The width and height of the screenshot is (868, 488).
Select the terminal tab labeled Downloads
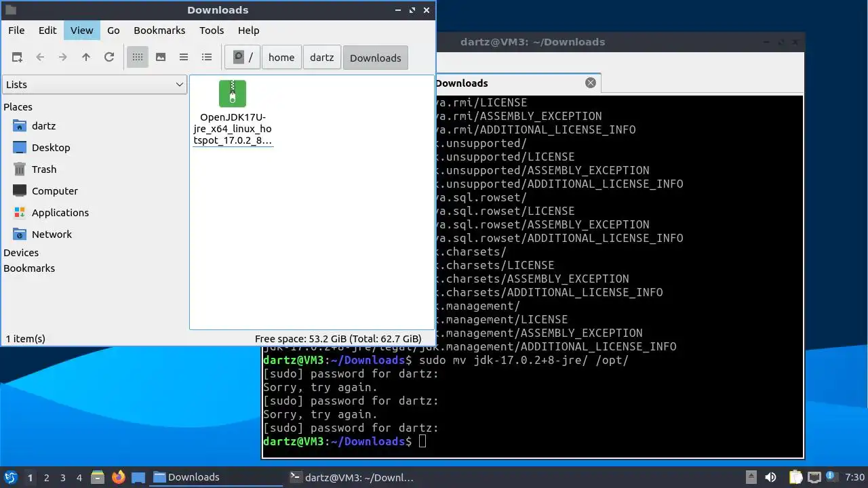[x=518, y=83]
